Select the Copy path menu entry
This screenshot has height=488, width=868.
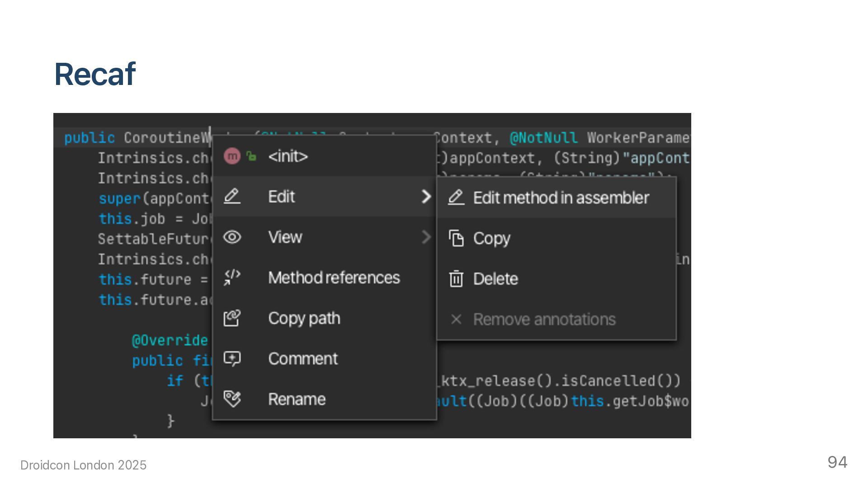[304, 318]
